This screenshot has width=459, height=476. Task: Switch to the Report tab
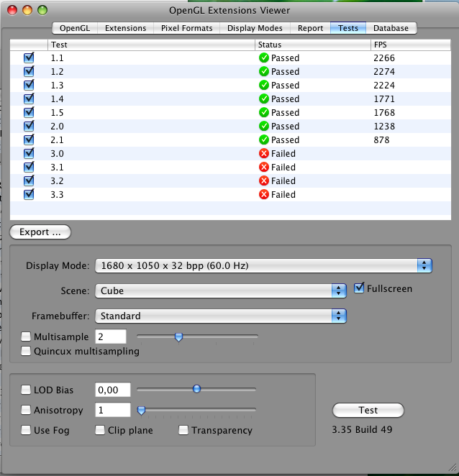click(x=310, y=28)
